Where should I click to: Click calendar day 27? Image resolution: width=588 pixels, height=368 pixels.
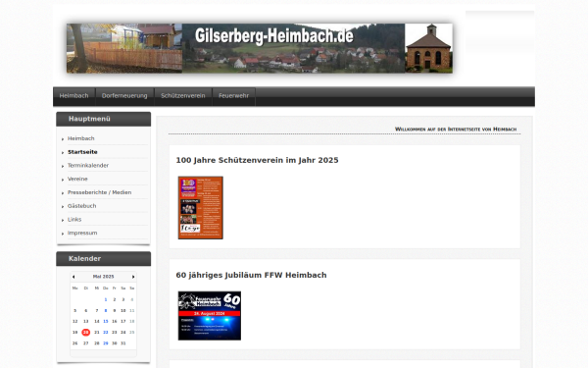(x=86, y=343)
